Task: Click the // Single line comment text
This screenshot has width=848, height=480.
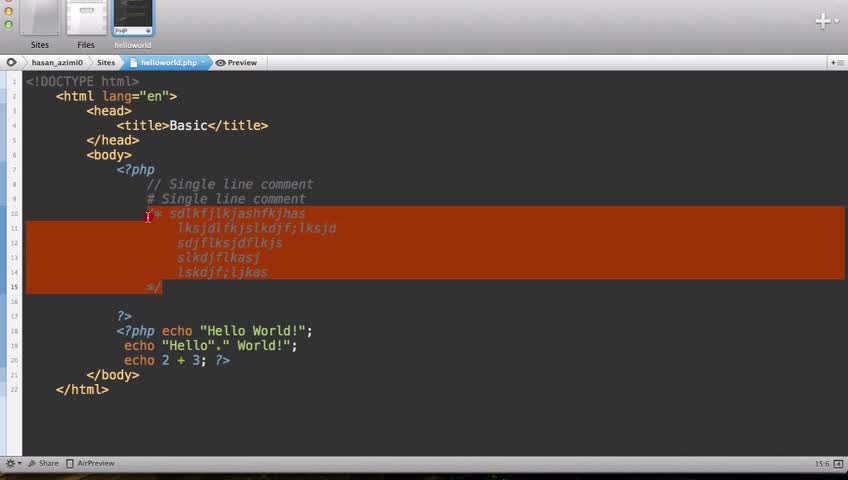Action: pyautogui.click(x=230, y=184)
